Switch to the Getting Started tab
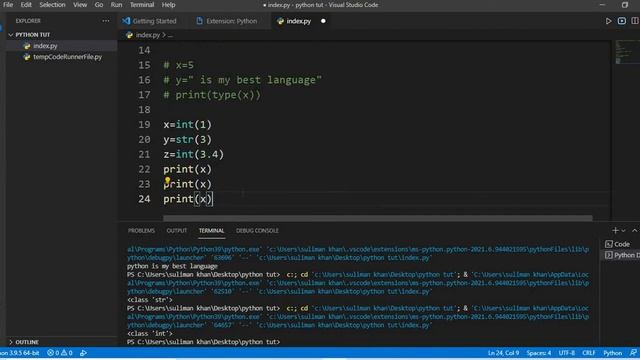 tap(149, 21)
